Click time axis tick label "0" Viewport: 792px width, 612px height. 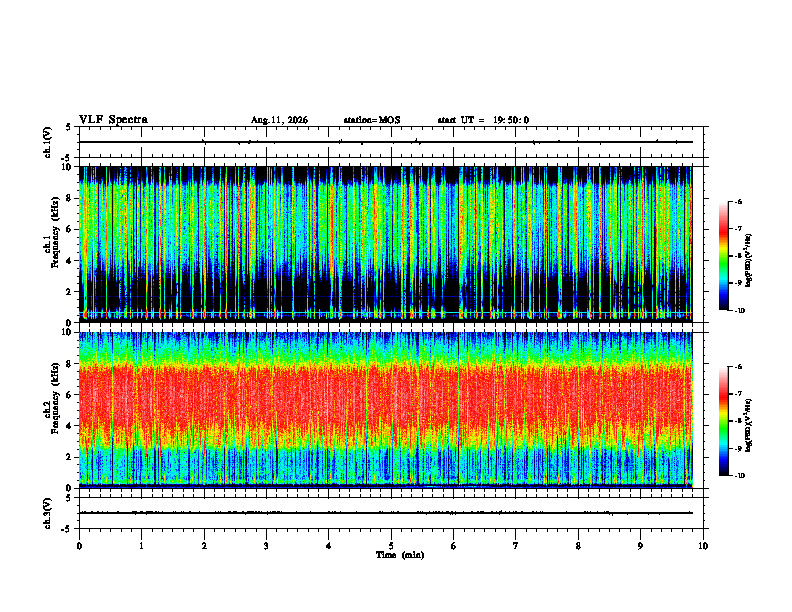click(79, 546)
